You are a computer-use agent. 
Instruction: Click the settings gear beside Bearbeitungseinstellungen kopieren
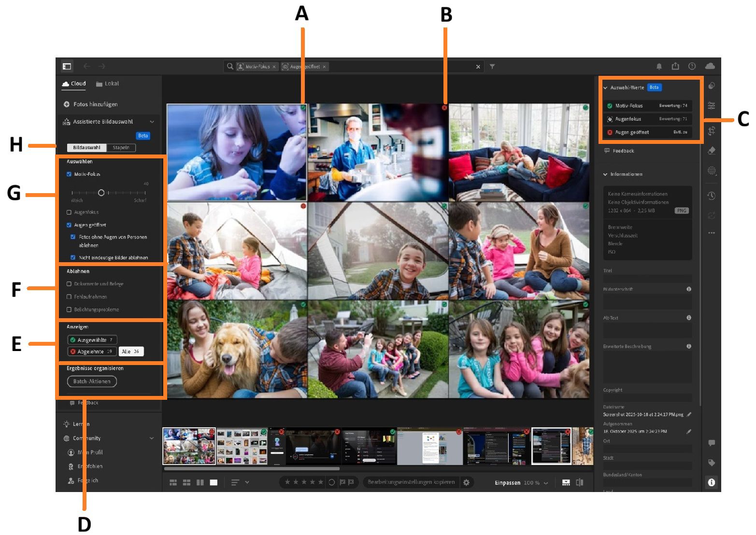(467, 482)
